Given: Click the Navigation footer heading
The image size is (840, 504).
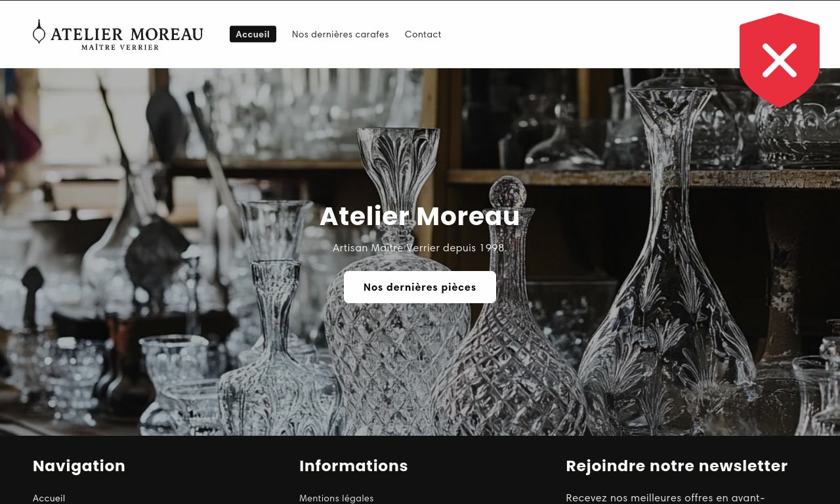Looking at the screenshot, I should tap(79, 466).
